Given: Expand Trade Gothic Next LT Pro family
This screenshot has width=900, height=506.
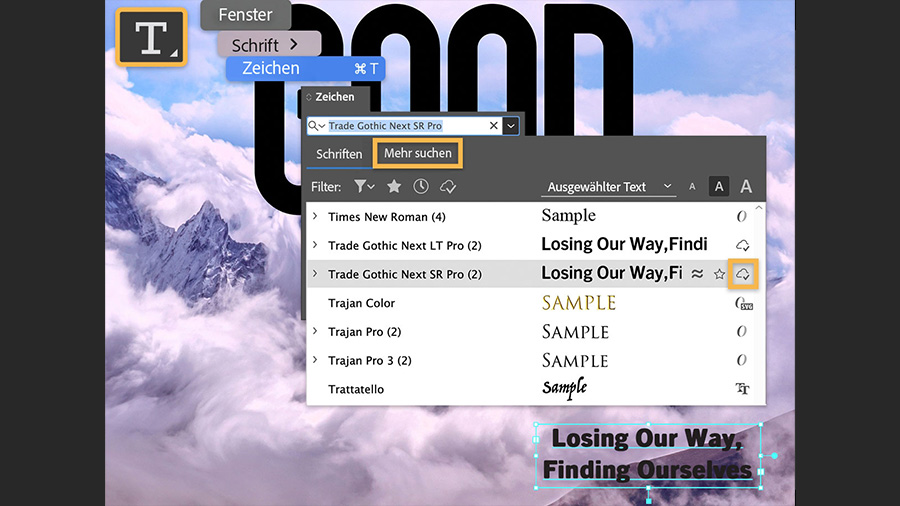Looking at the screenshot, I should tap(315, 245).
